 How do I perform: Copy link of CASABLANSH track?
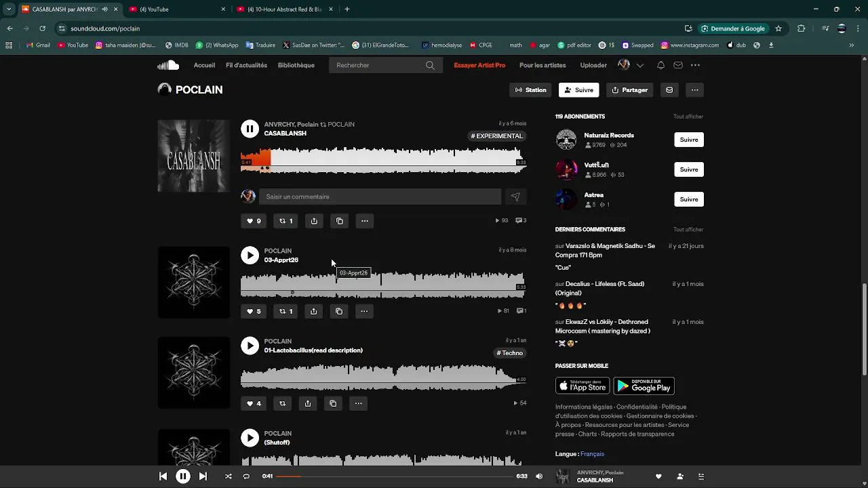click(340, 221)
